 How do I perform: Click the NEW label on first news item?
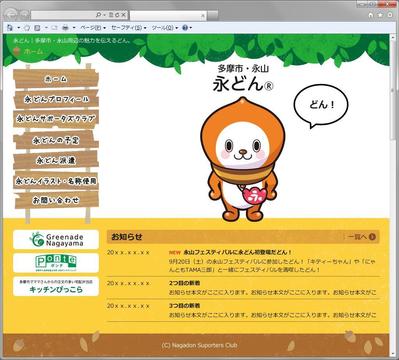(175, 252)
